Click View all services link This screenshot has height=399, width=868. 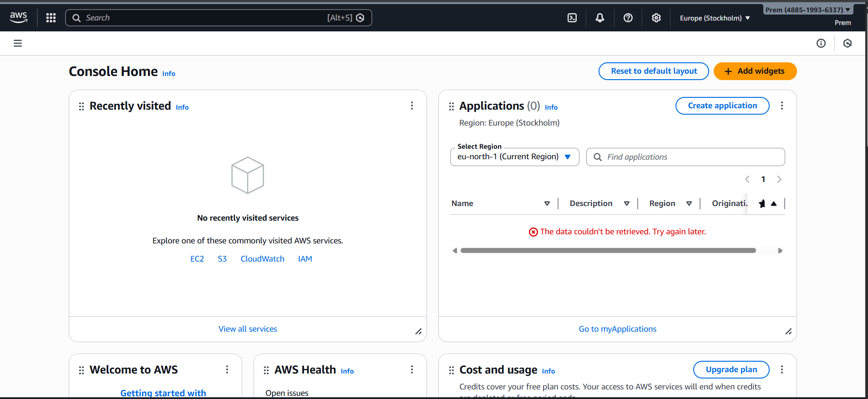(248, 329)
